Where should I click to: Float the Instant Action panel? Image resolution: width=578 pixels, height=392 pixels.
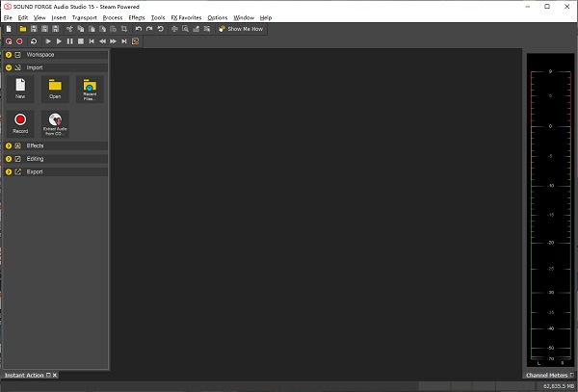pos(48,375)
